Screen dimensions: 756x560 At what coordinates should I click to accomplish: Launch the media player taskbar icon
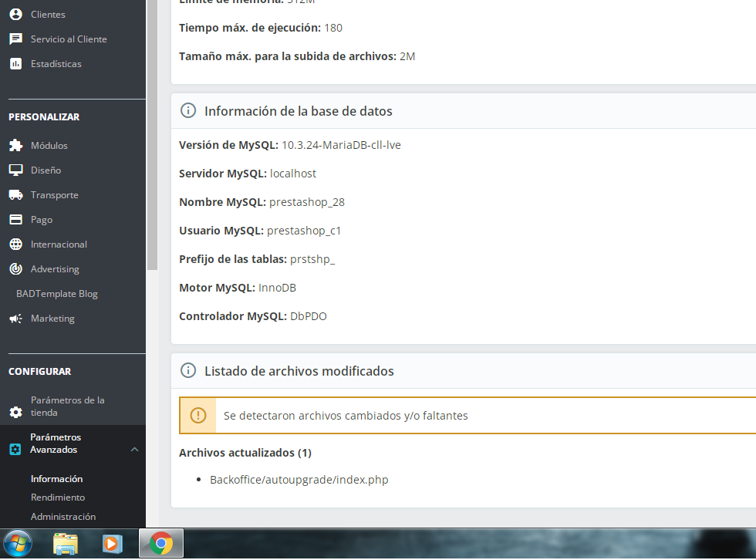tap(113, 544)
